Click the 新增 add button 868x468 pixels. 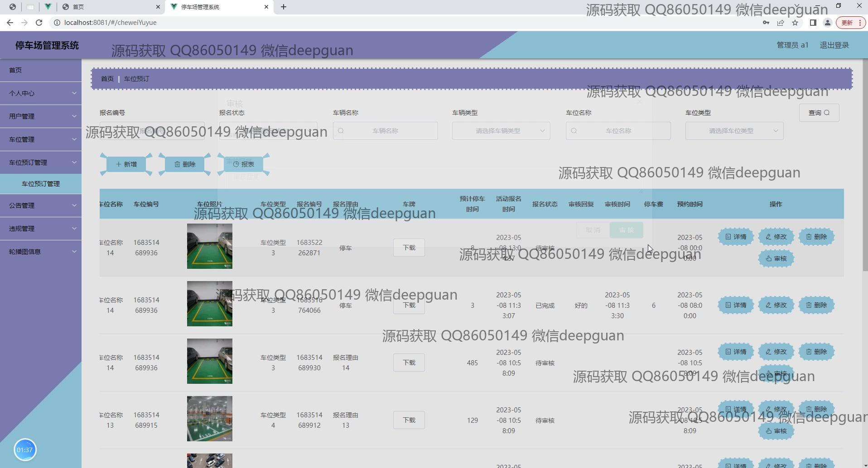pos(126,164)
